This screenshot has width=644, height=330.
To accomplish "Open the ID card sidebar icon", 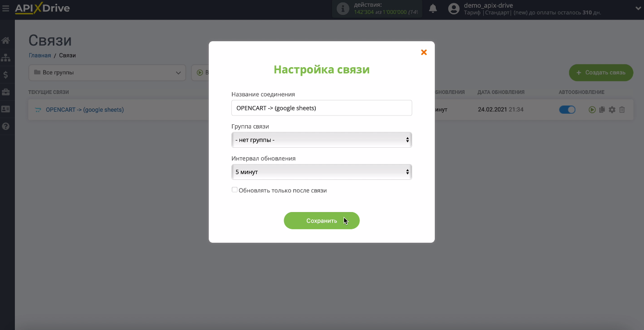I will click(x=6, y=109).
